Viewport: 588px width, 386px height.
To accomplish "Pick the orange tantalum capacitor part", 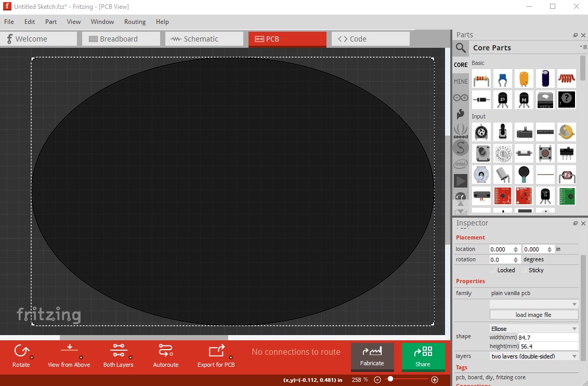I will pos(524,78).
